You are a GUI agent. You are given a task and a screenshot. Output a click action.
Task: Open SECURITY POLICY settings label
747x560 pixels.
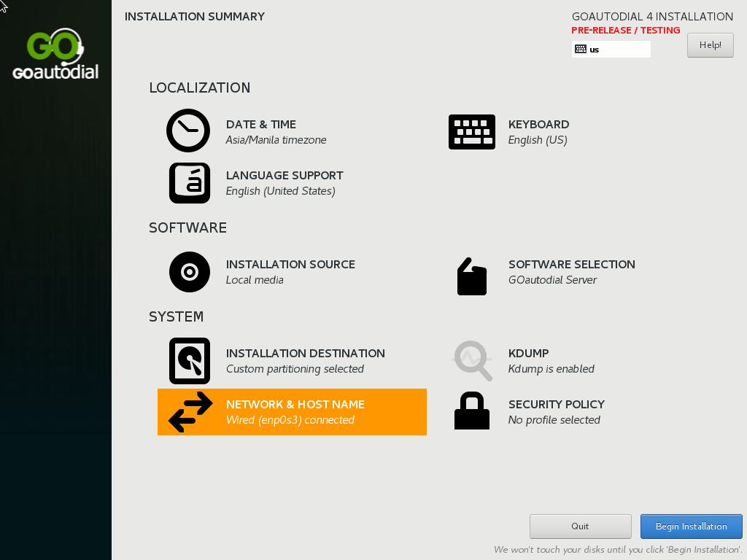[x=557, y=404]
